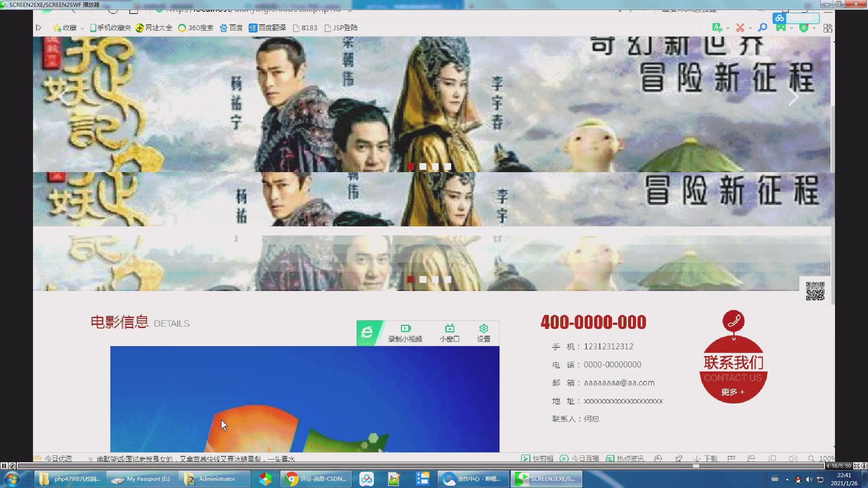
Task: Open 设置 settings on video toolbar
Action: click(483, 333)
